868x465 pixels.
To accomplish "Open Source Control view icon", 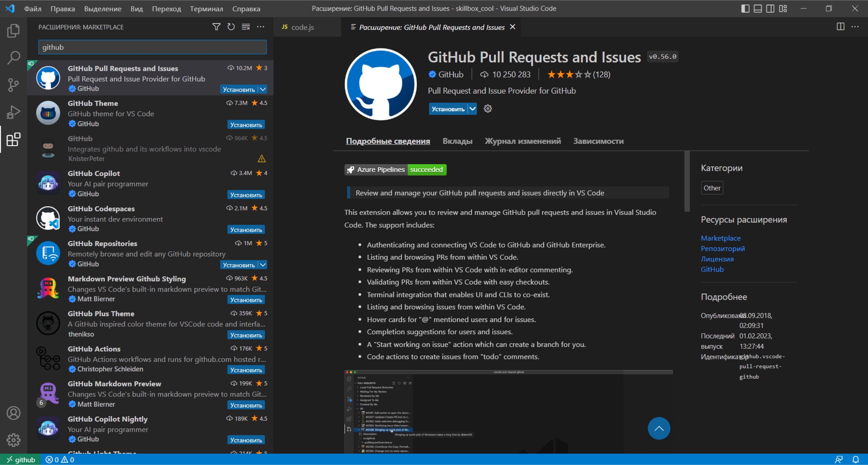I will pyautogui.click(x=13, y=85).
